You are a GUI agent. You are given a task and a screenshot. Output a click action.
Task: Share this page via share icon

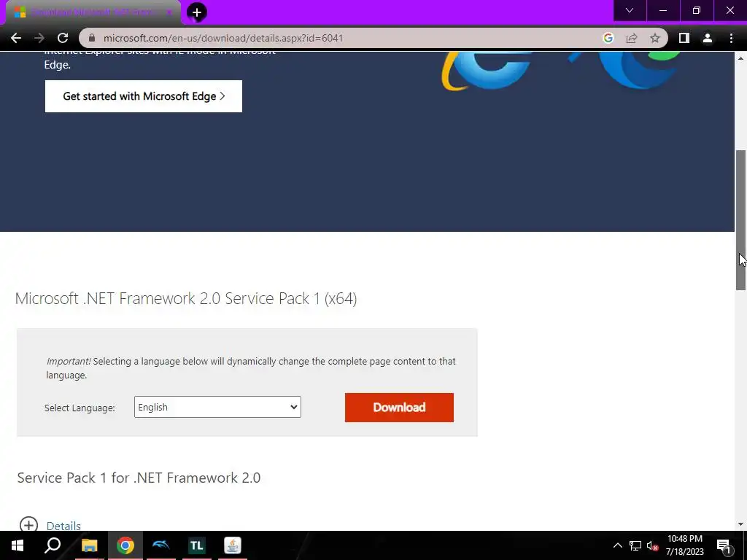point(632,38)
